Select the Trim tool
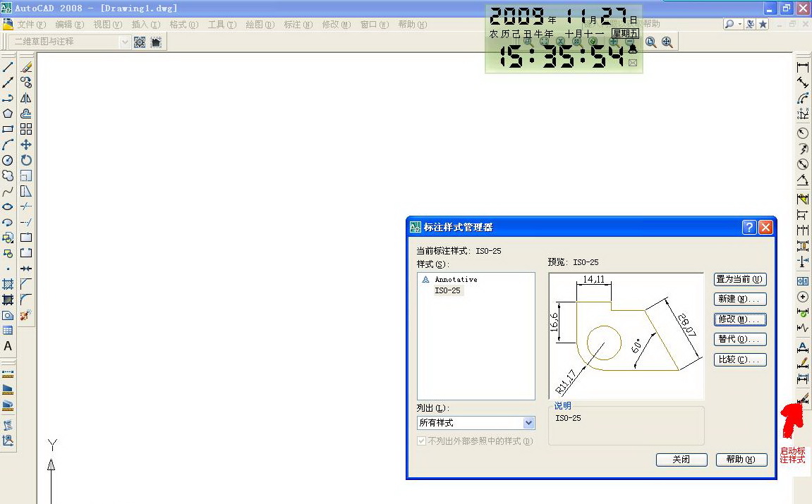Screen dimensions: 812x504 [x=26, y=207]
